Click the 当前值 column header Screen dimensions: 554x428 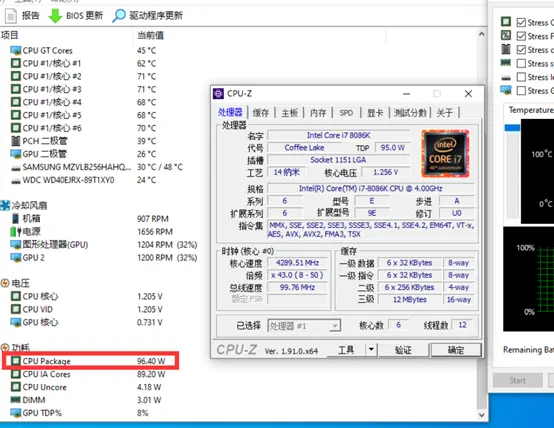point(151,35)
